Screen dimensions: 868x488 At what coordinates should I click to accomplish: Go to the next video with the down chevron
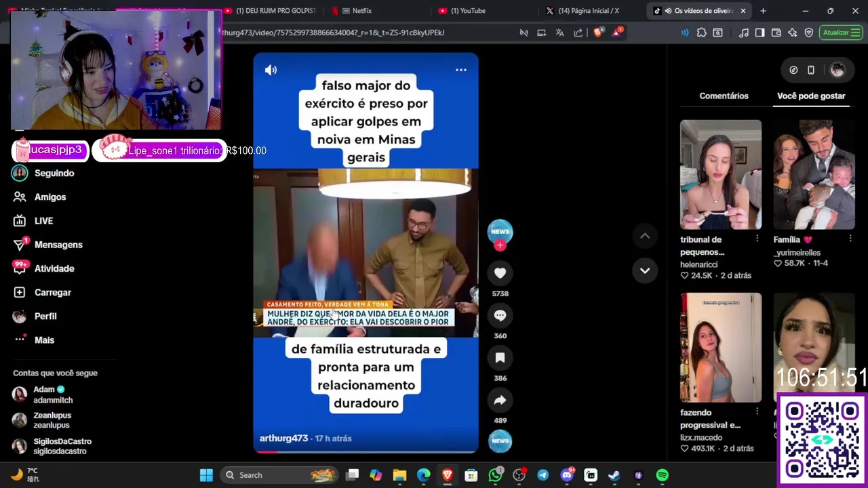(x=645, y=270)
